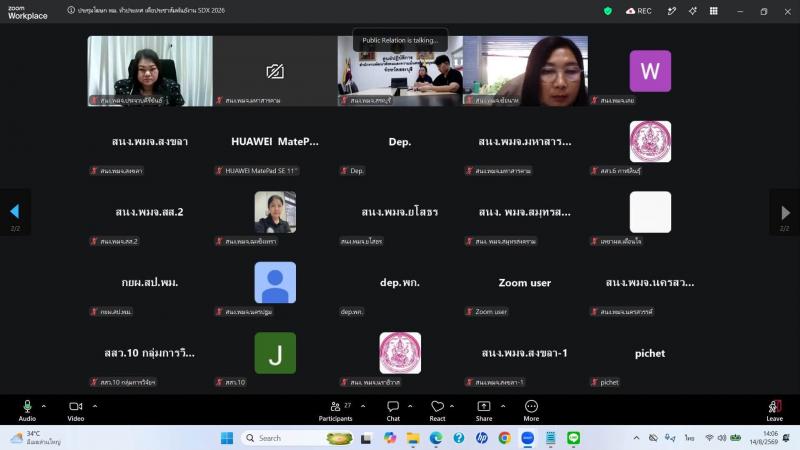Mute microphone with the Audio button
This screenshot has width=800, height=450.
(27, 410)
